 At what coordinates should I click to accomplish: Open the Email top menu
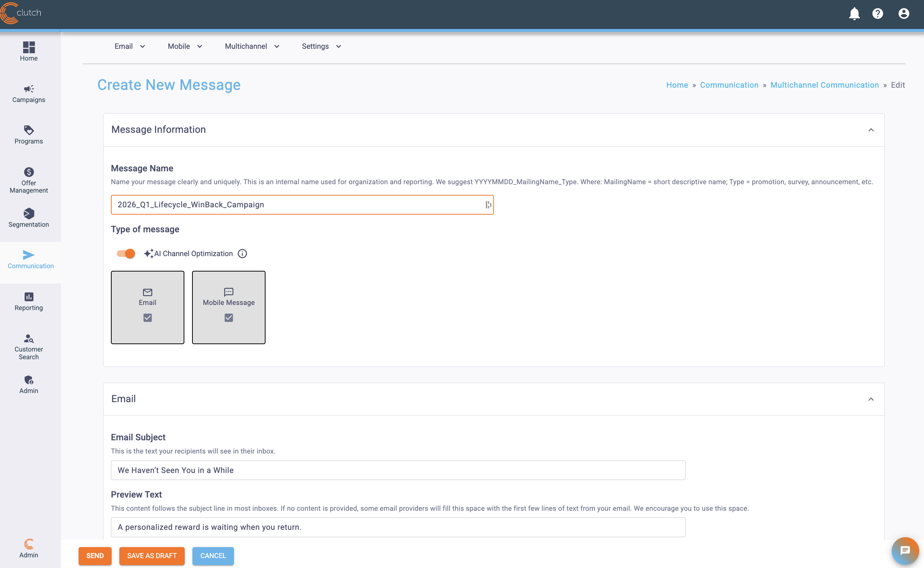click(130, 46)
